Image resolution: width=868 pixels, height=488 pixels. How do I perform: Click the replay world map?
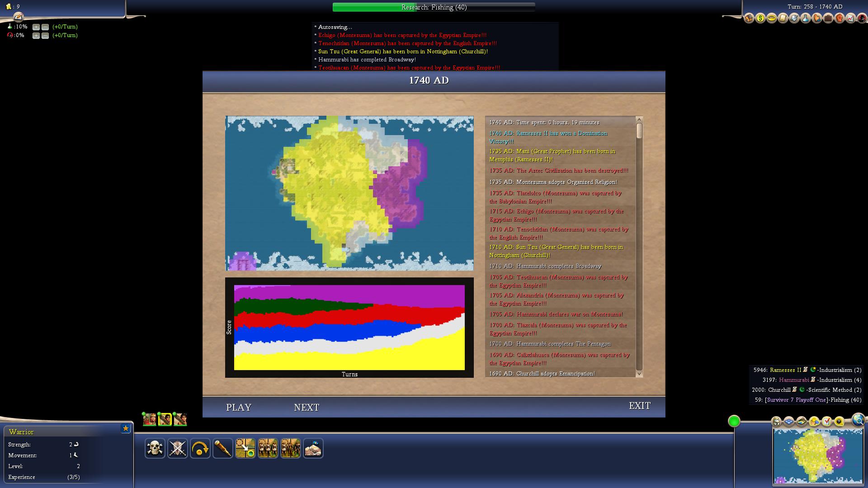pos(349,193)
